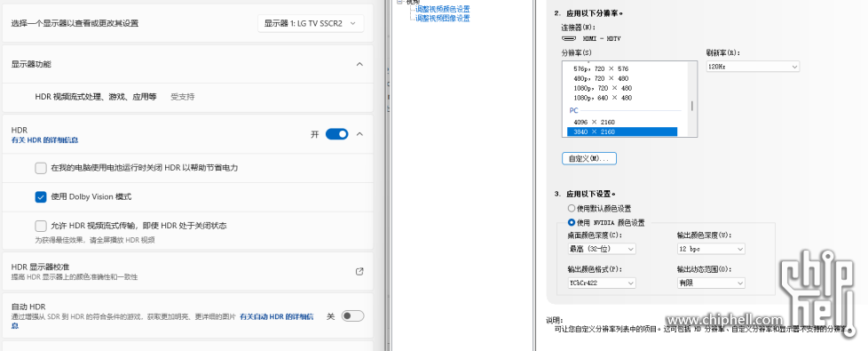Check 在我的电脑使用电池运行时关闭 HDR checkbox
This screenshot has height=351, width=868.
pos(41,168)
